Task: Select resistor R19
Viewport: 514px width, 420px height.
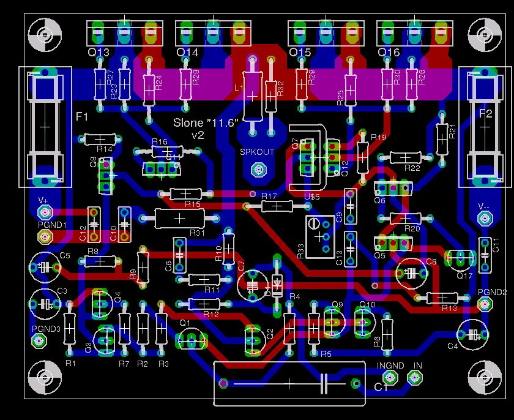Action: click(x=362, y=157)
